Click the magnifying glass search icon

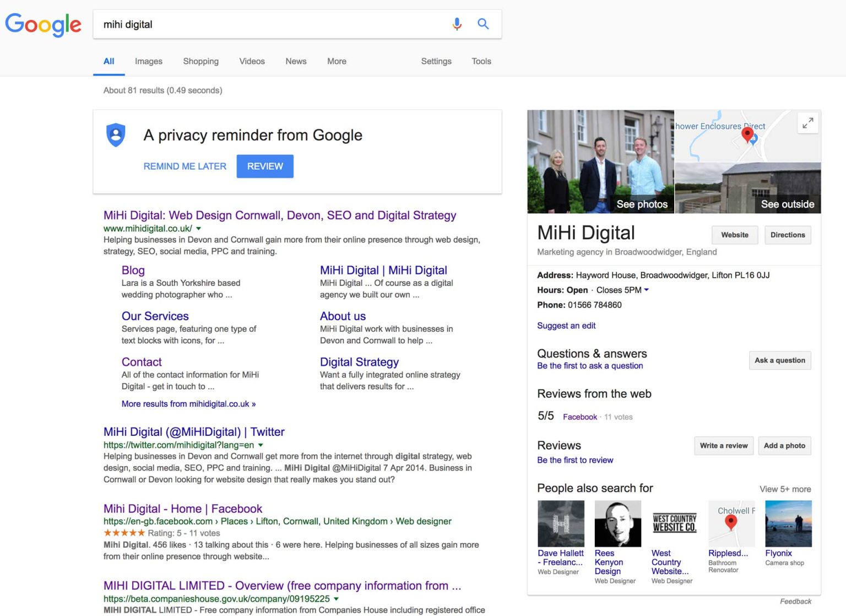coord(483,24)
